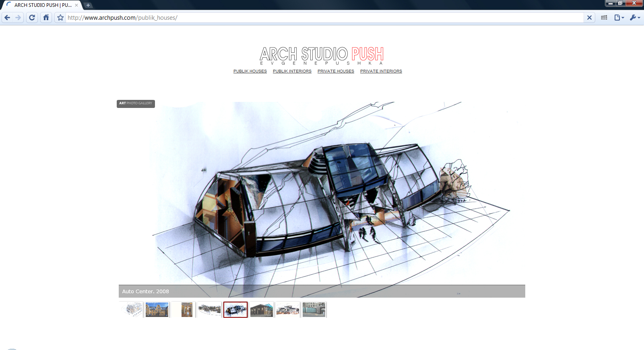
Task: Open the PUBLIK HOUSES section
Action: tap(250, 71)
